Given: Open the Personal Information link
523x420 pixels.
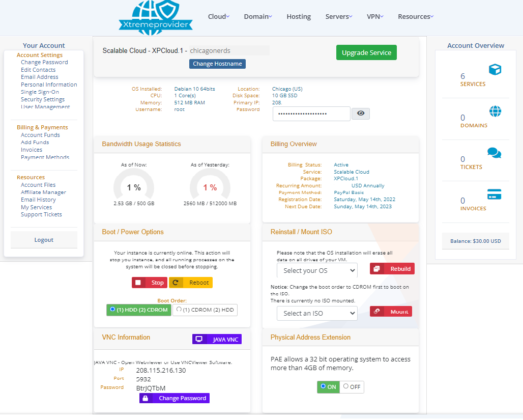Looking at the screenshot, I should (49, 85).
